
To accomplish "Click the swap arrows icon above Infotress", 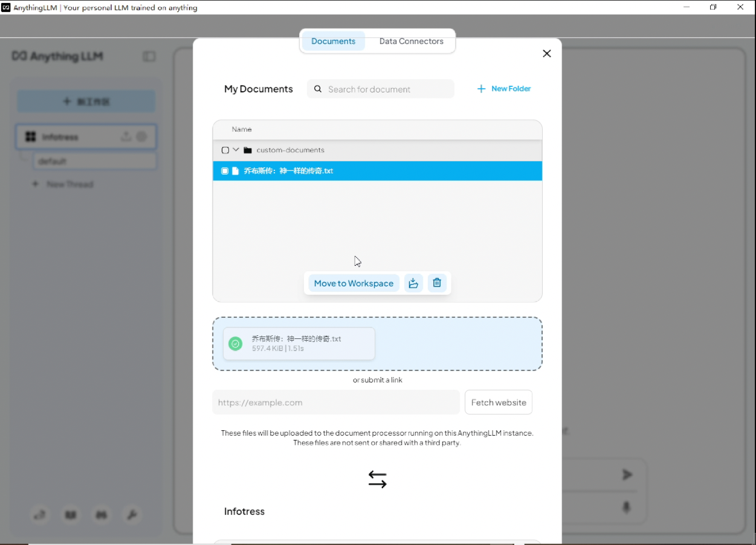I will (x=377, y=480).
